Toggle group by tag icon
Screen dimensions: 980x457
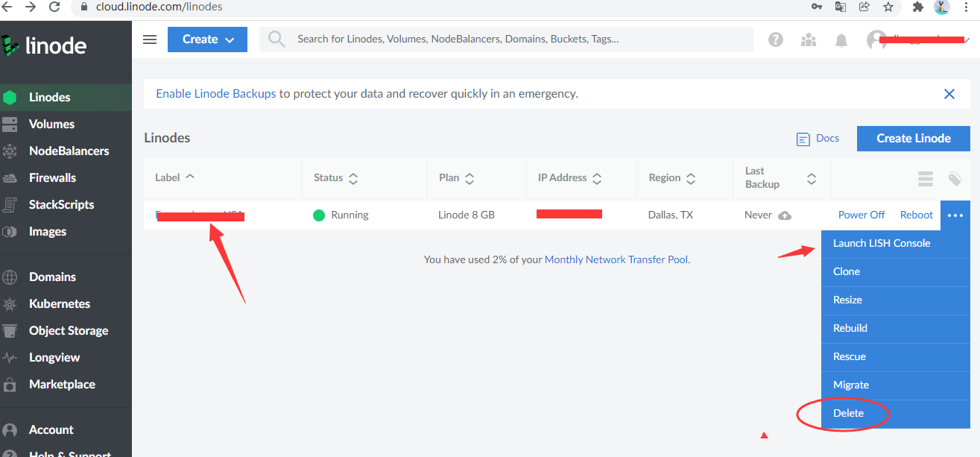(955, 179)
